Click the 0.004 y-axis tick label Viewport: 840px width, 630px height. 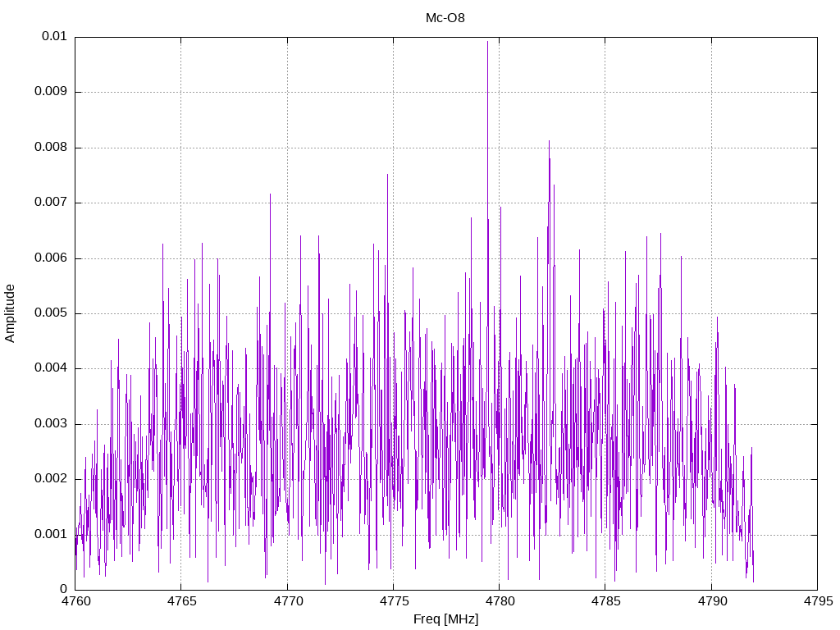click(51, 368)
